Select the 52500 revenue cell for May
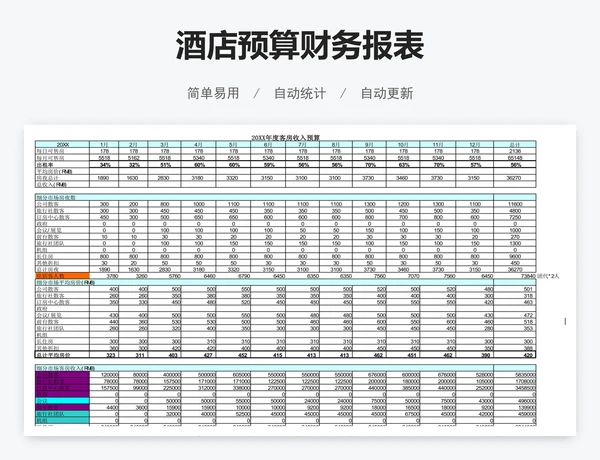Image resolution: width=600 pixels, height=460 pixels. [234, 414]
